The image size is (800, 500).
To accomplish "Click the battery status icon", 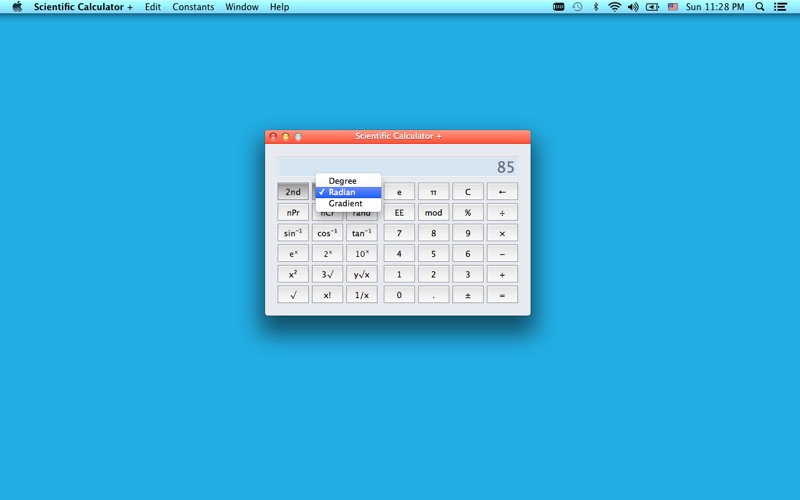I will coord(652,7).
